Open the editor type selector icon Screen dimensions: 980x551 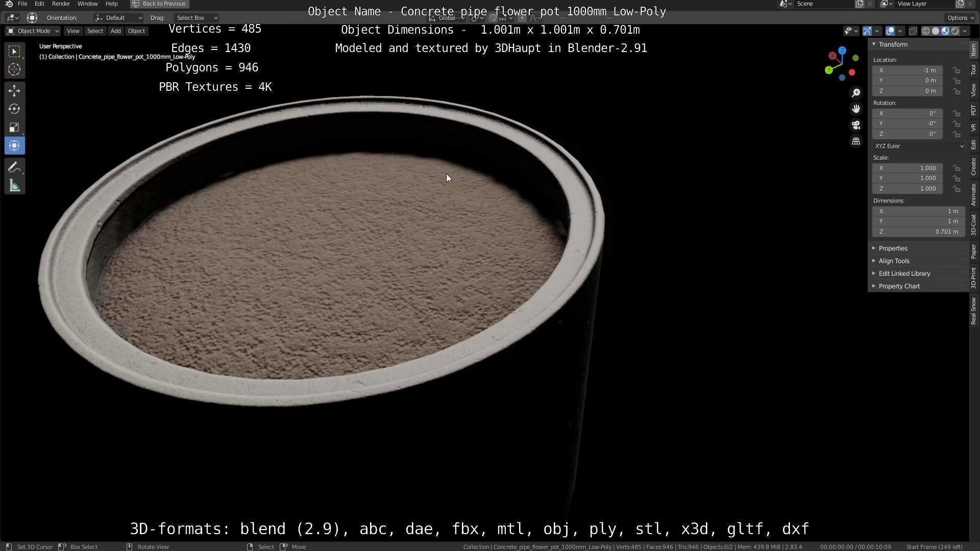[x=12, y=18]
